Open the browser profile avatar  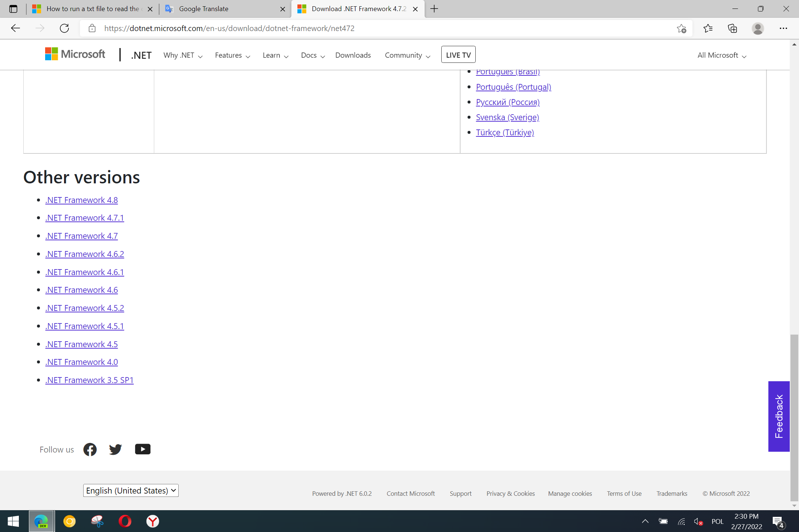(758, 28)
